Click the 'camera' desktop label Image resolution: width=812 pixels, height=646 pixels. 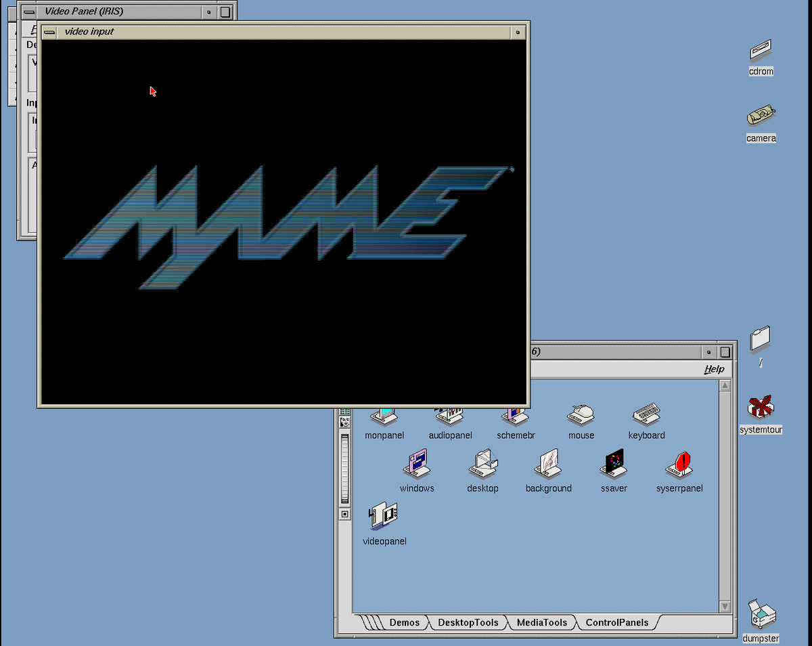click(761, 138)
